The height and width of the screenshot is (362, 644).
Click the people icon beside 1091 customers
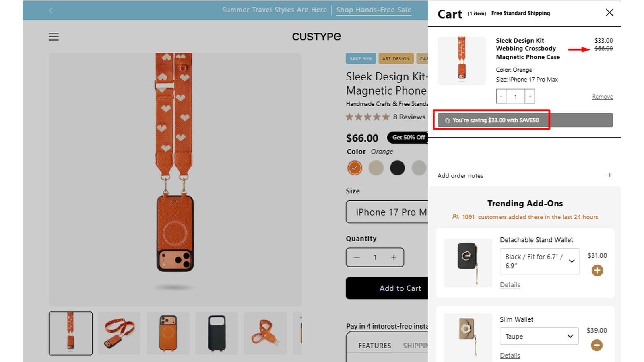(x=455, y=217)
